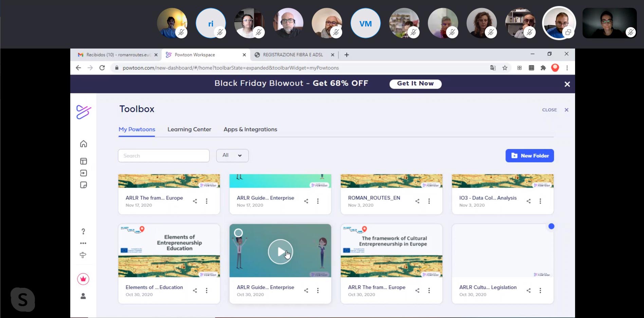Switch to Learning Center tab
Screen dimensions: 644x318
[x=189, y=129]
